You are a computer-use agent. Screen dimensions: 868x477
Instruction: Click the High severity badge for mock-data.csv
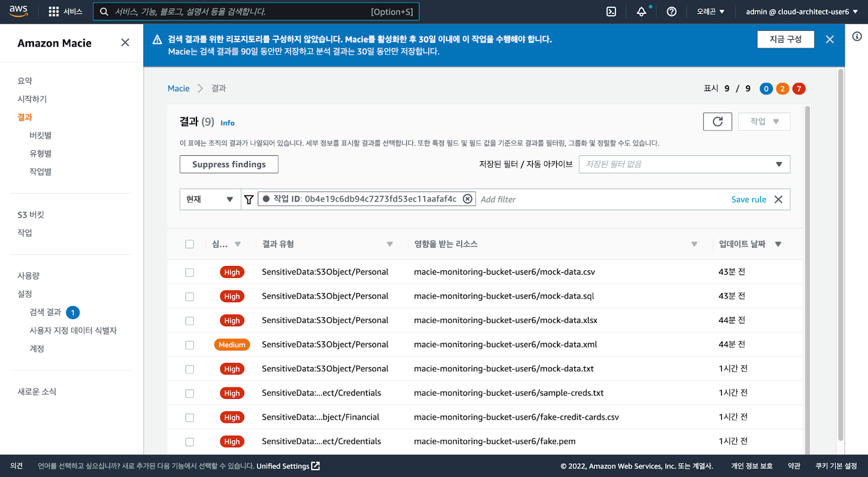point(232,272)
